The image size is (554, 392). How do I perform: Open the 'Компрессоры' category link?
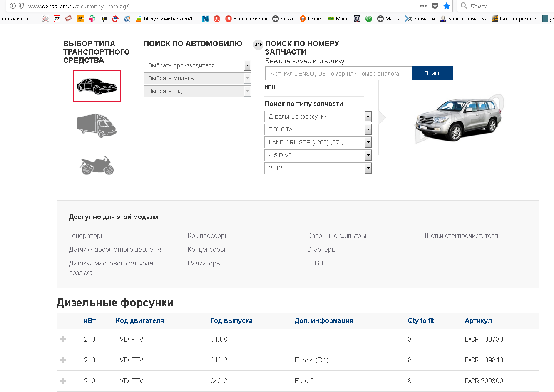209,236
